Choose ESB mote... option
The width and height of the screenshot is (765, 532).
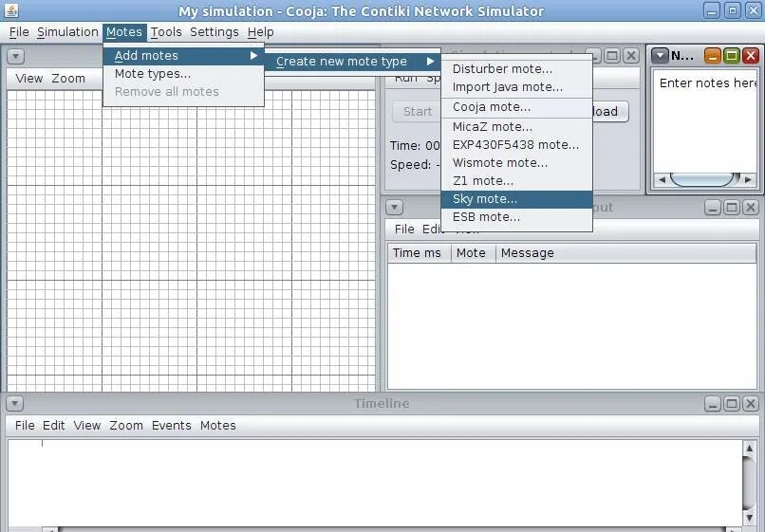point(516,217)
